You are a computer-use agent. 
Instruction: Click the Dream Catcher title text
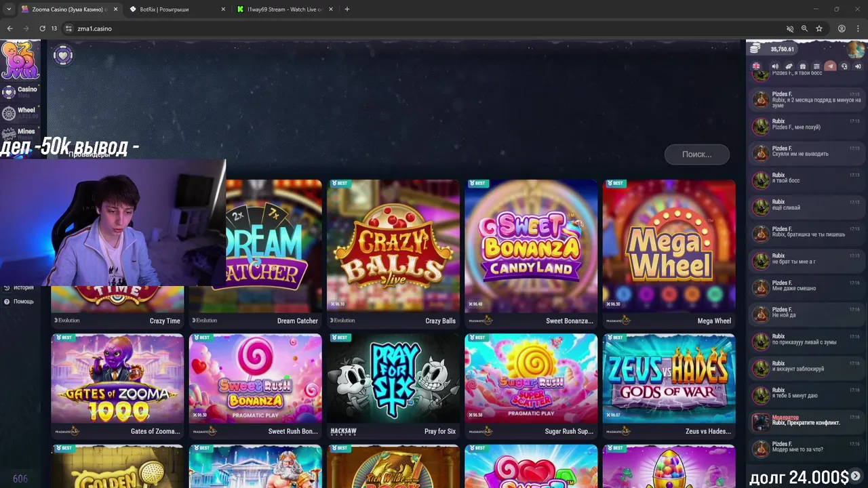298,321
